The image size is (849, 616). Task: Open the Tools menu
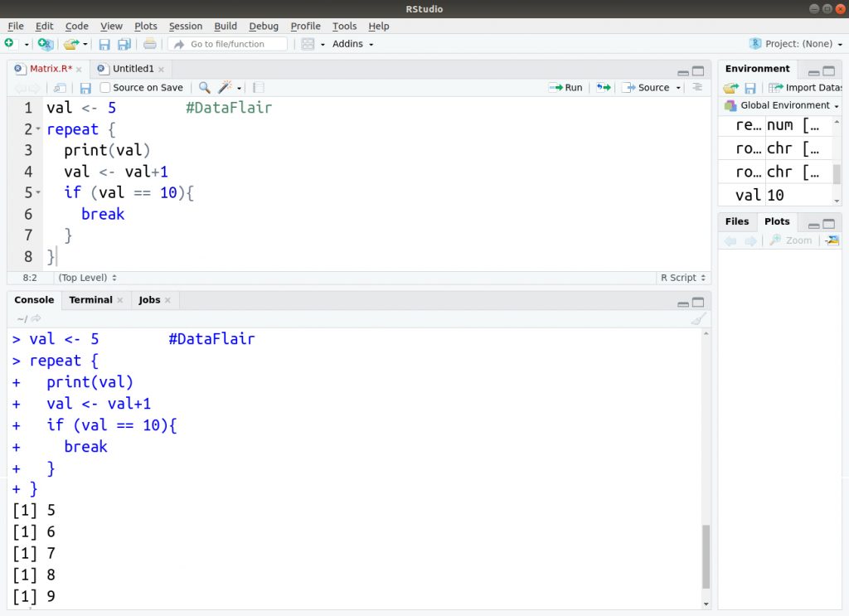click(344, 26)
